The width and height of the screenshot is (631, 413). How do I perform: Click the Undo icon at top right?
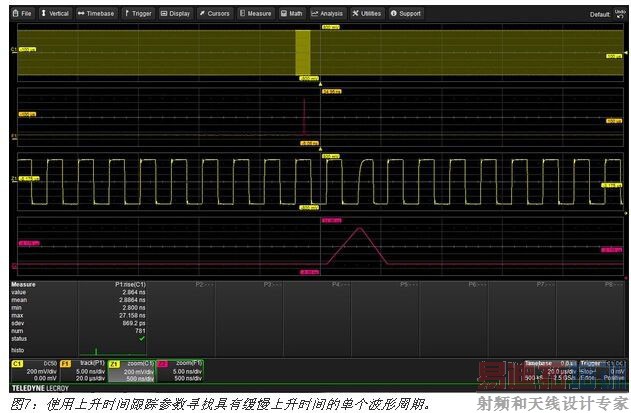pyautogui.click(x=621, y=14)
